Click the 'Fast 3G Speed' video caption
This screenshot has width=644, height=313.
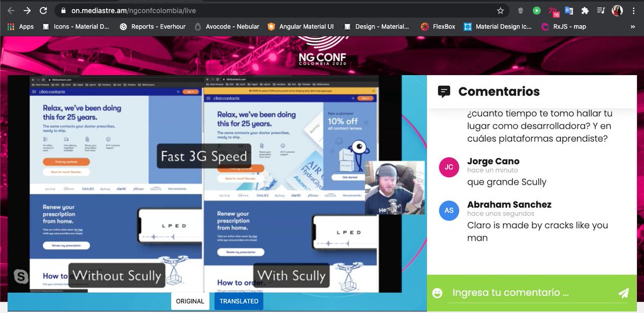pos(204,156)
